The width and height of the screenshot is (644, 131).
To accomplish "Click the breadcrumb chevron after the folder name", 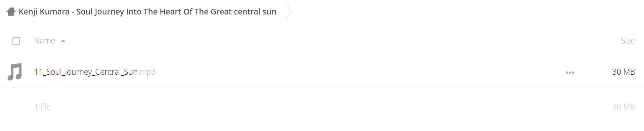I will (x=289, y=12).
